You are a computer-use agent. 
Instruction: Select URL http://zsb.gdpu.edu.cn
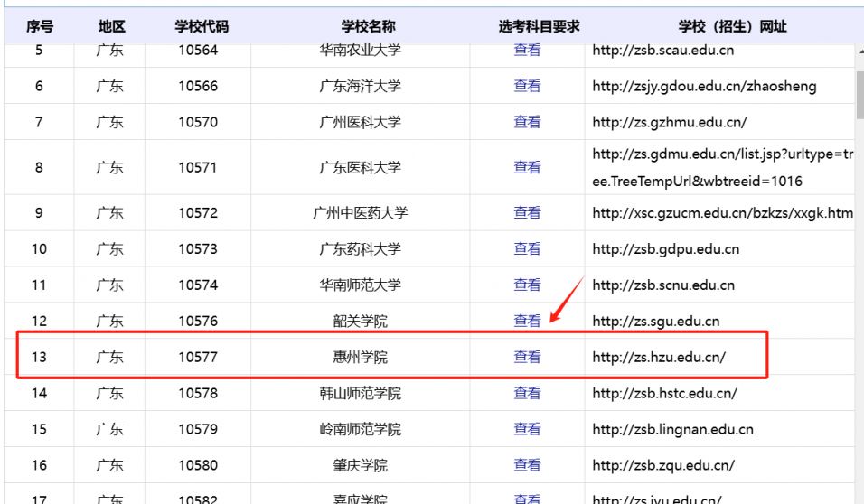coord(666,249)
